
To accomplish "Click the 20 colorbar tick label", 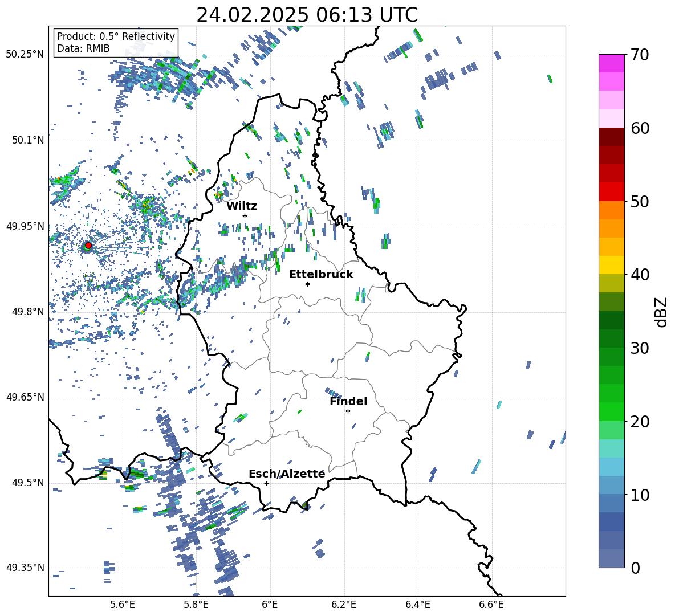I will click(x=640, y=421).
